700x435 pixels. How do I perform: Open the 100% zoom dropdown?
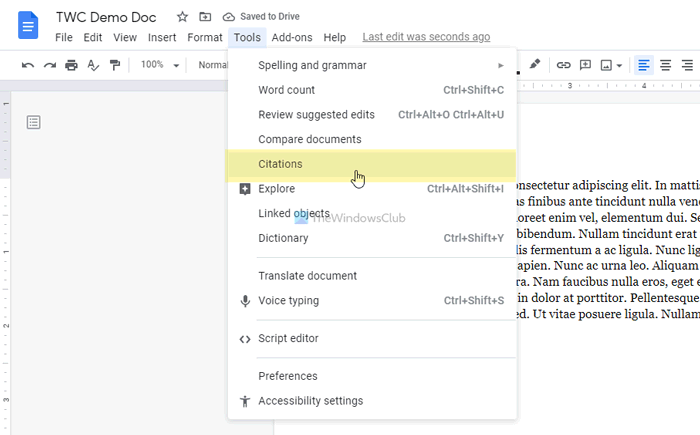(160, 65)
